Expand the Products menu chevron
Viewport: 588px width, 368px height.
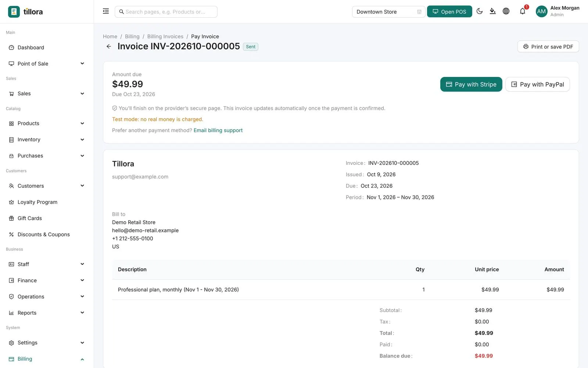pyautogui.click(x=82, y=123)
